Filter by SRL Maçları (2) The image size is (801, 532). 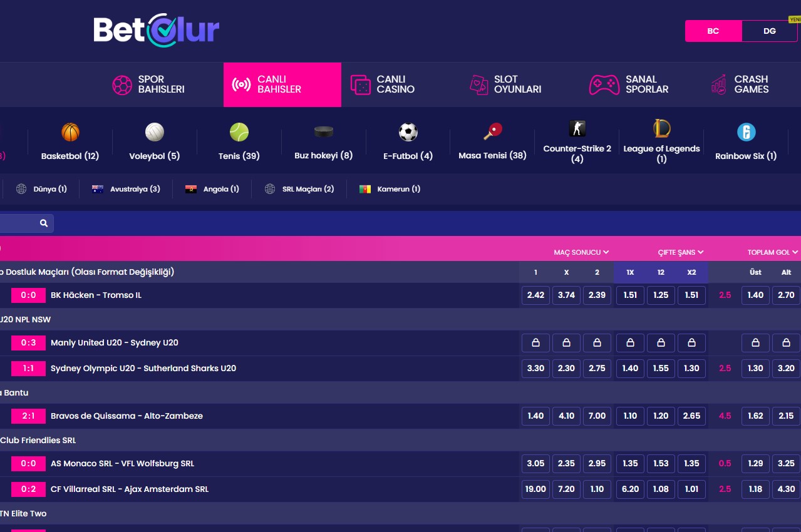[x=299, y=189]
